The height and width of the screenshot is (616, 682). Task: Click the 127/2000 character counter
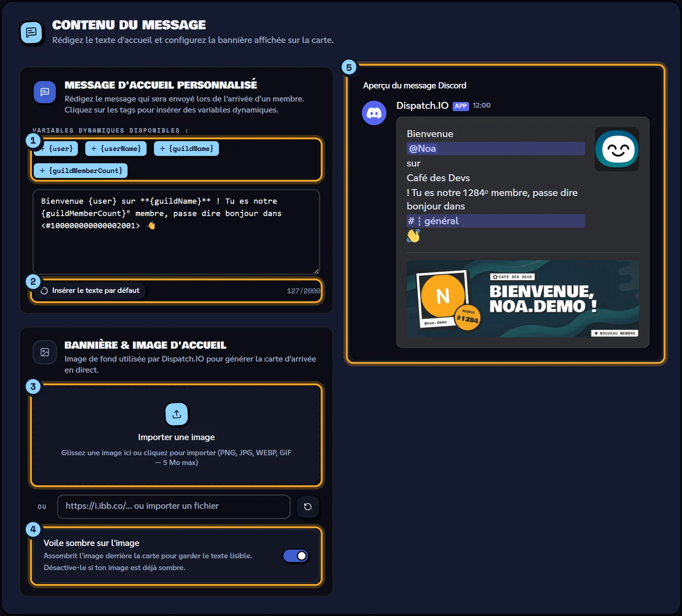coord(303,291)
